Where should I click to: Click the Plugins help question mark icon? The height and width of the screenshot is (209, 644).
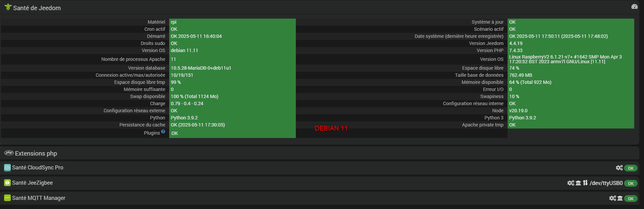[163, 132]
